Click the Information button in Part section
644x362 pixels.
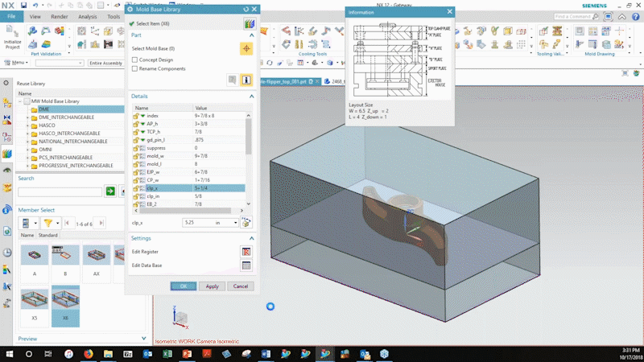[246, 80]
